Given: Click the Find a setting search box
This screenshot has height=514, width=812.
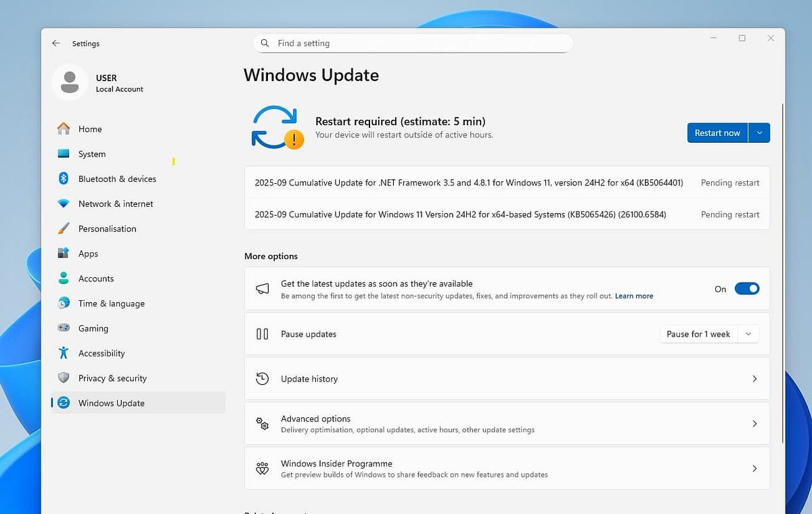Looking at the screenshot, I should click(x=413, y=43).
